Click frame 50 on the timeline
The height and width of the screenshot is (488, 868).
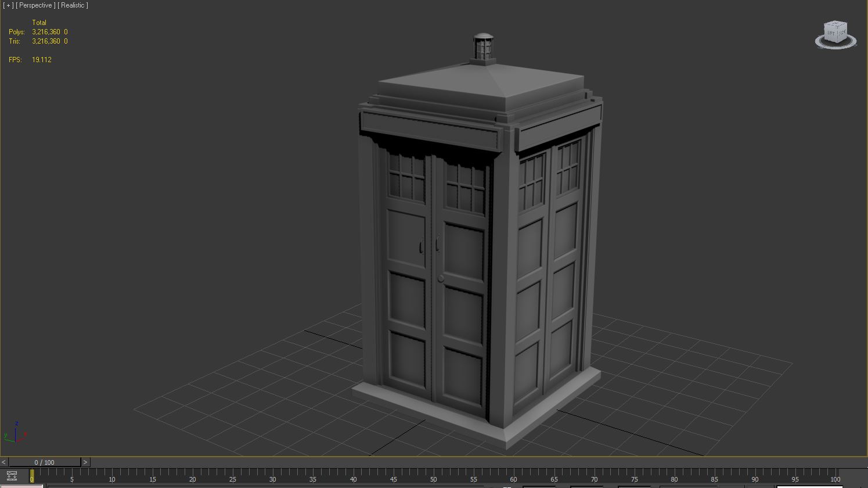pyautogui.click(x=433, y=479)
